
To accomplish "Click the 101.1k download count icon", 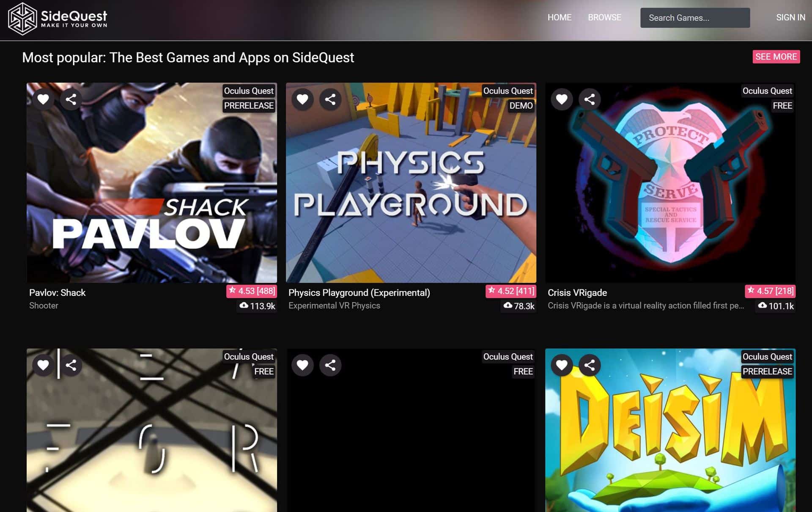I will [763, 306].
